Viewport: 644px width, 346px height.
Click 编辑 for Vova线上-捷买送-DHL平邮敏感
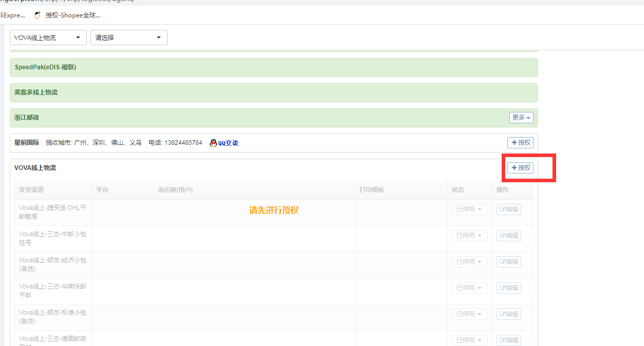(x=509, y=209)
